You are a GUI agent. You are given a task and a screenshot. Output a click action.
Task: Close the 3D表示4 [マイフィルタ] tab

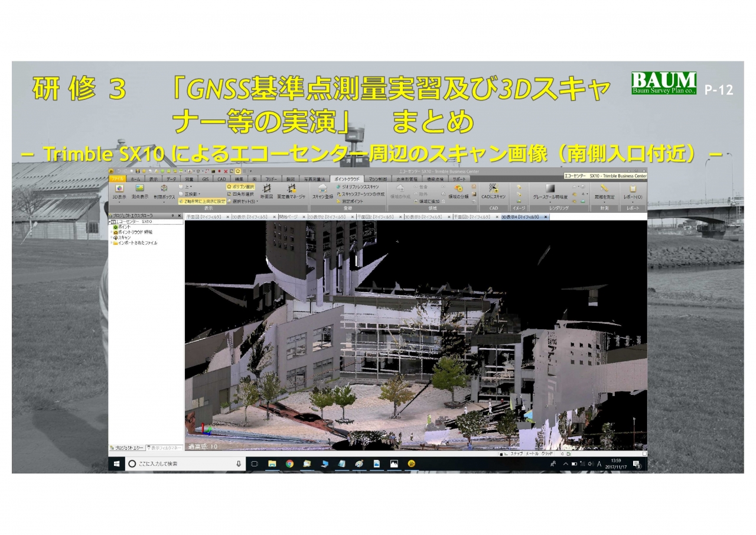coord(546,217)
